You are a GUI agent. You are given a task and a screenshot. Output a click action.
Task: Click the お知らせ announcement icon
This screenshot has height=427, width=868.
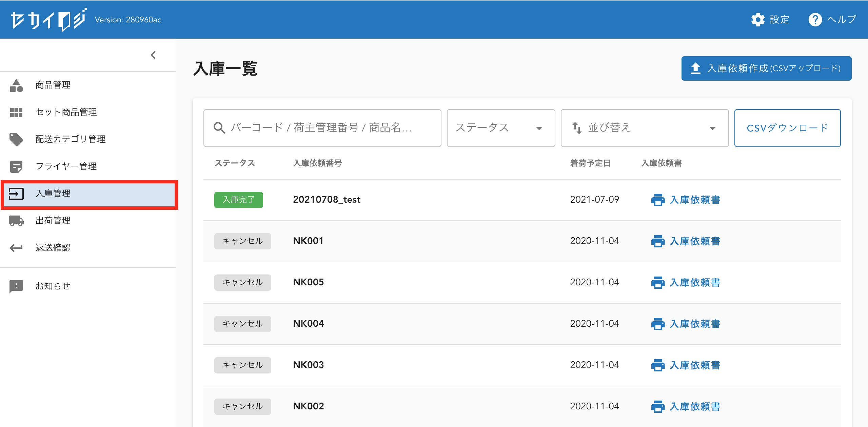click(x=16, y=286)
